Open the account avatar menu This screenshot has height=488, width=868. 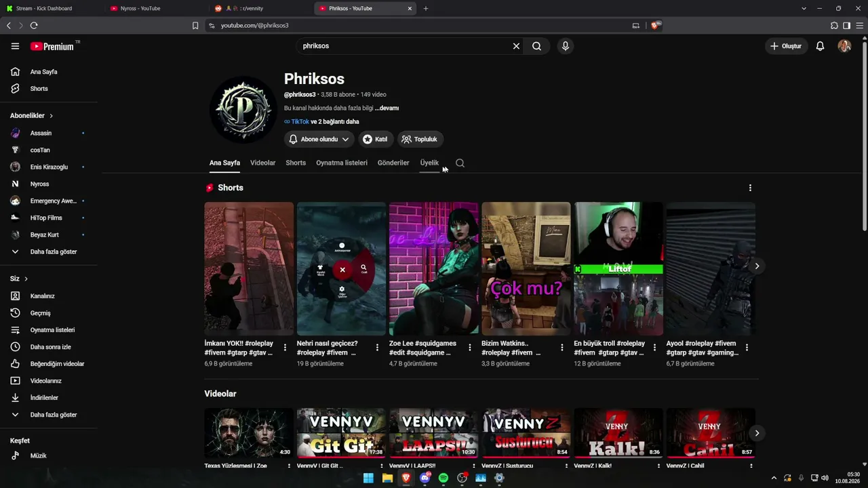click(x=844, y=46)
